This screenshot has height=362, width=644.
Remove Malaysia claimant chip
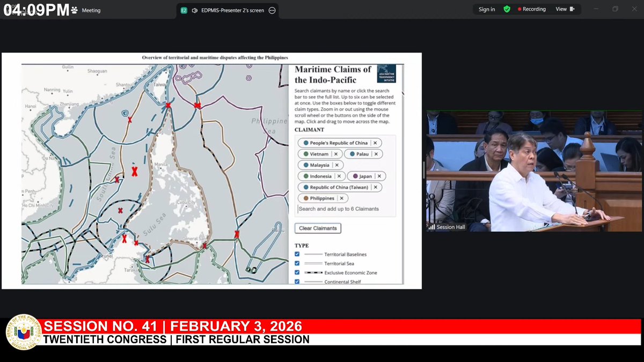tap(336, 165)
